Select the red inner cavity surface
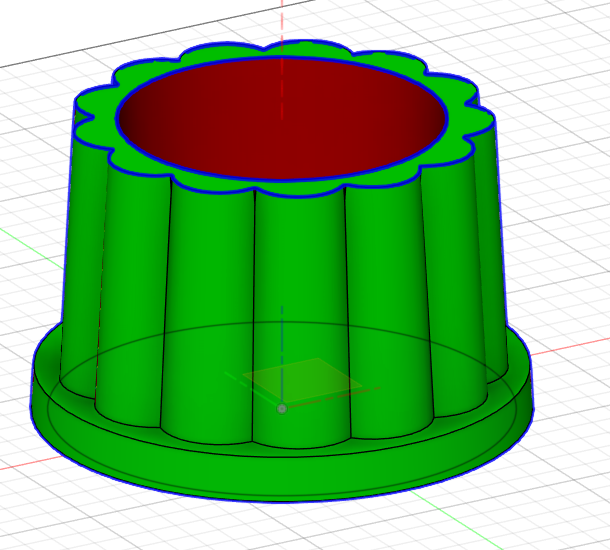 pyautogui.click(x=280, y=118)
